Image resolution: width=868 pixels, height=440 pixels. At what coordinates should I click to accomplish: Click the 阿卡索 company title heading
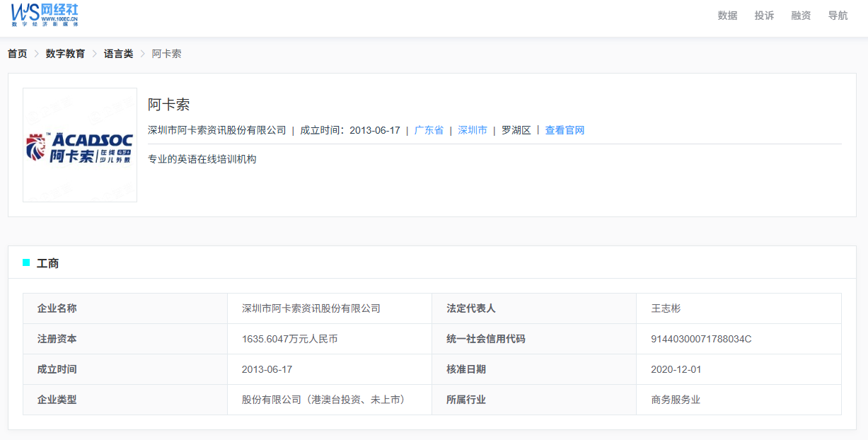coord(169,105)
